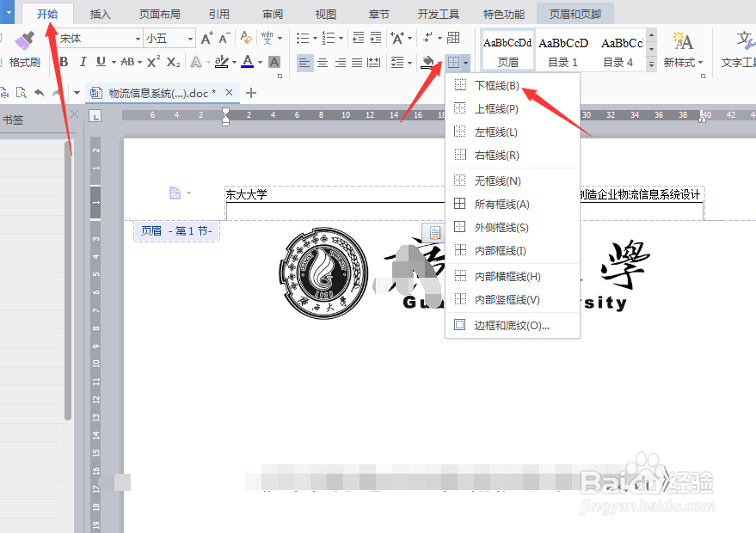Apply the 页眉 style from gallery
Screen dimensions: 756x533
click(507, 50)
